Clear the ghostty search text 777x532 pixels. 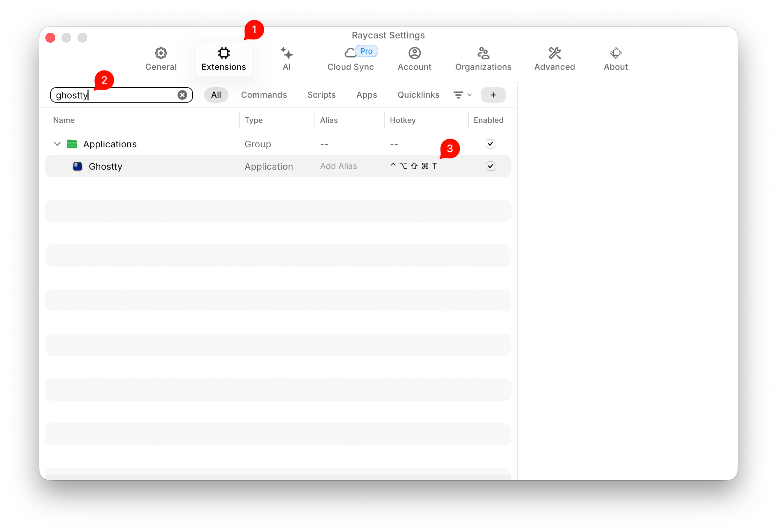tap(182, 95)
